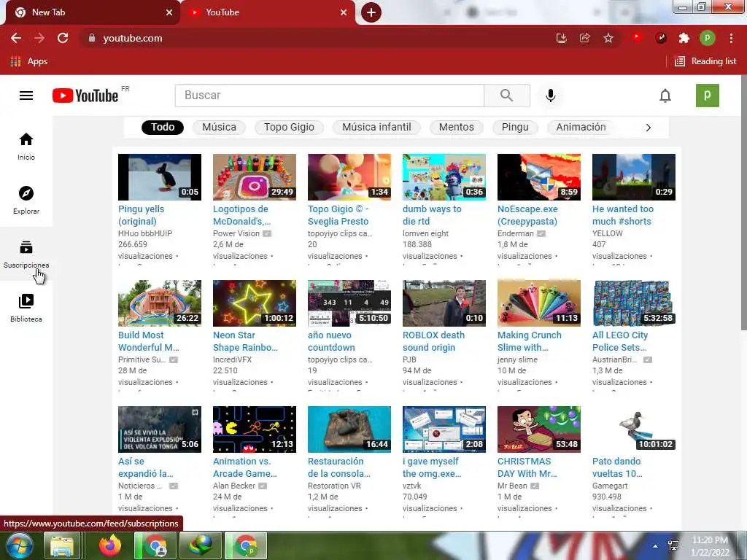Open Explorar in the sidebar
The height and width of the screenshot is (560, 747).
click(x=26, y=200)
